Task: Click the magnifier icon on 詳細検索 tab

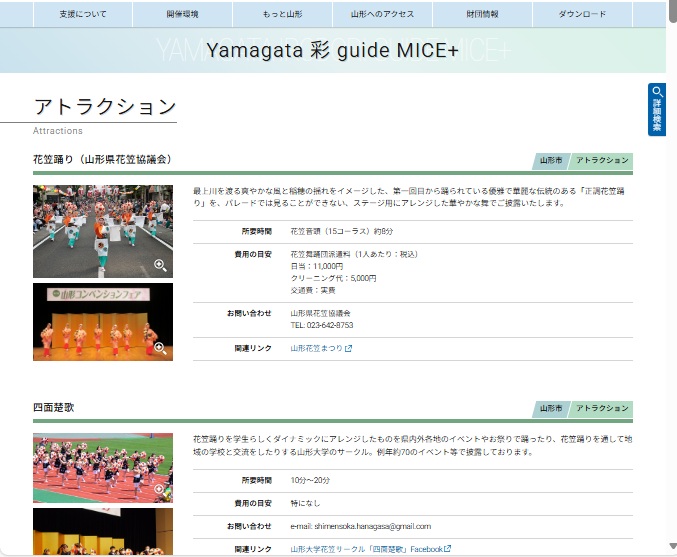Action: tap(657, 92)
